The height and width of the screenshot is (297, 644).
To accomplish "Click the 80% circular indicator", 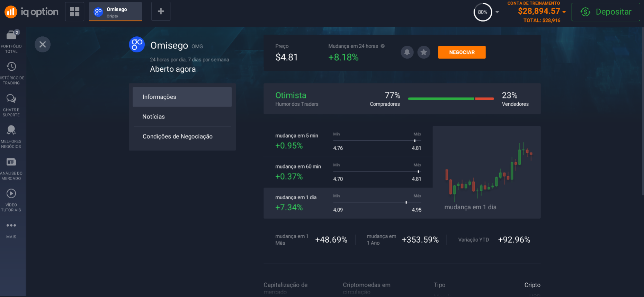I will point(483,12).
